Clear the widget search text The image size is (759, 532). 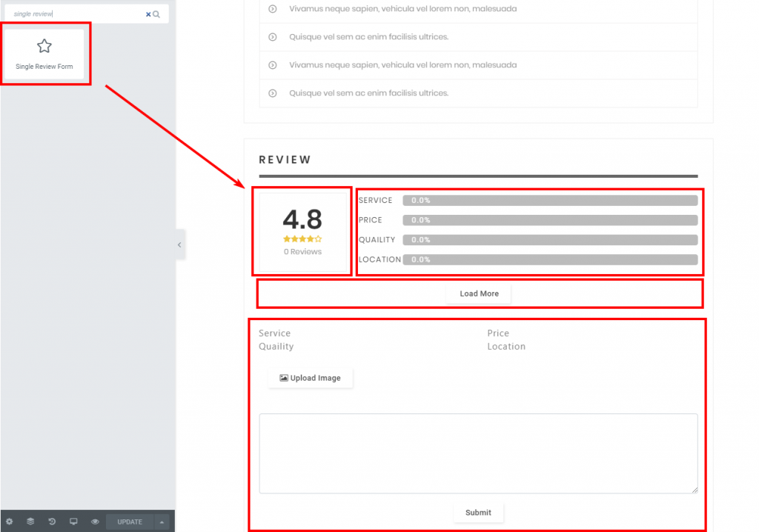pos(148,14)
